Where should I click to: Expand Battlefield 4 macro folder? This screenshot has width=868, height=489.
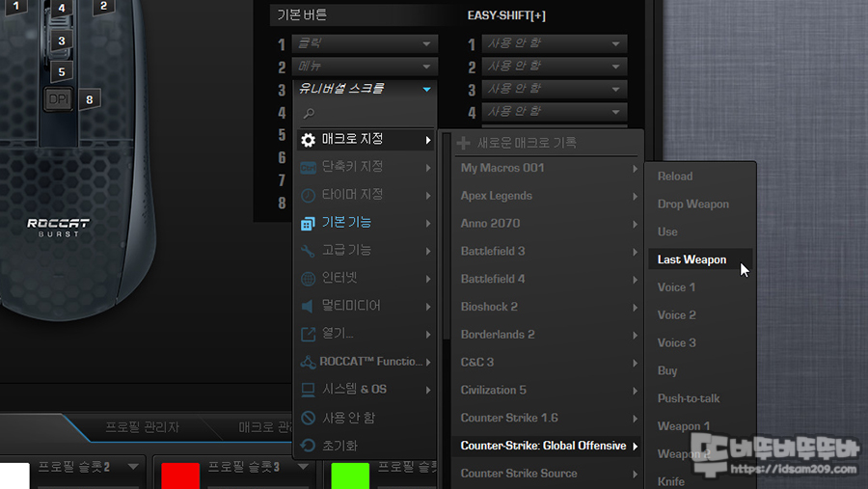548,279
